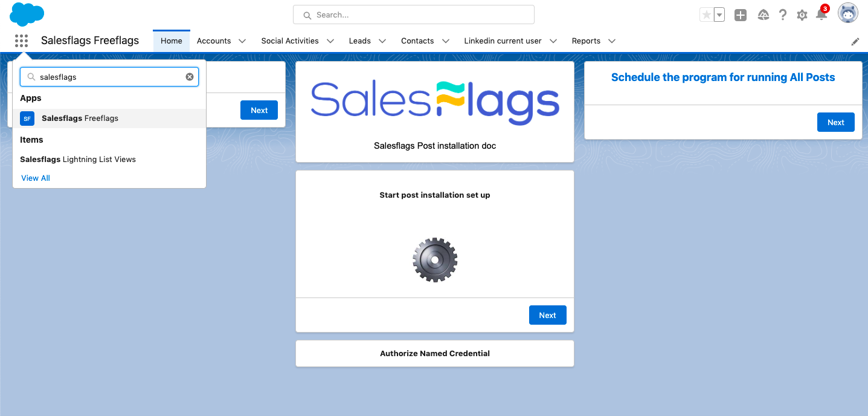868x416 pixels.
Task: Open the favorites list dropdown arrow
Action: coord(719,15)
